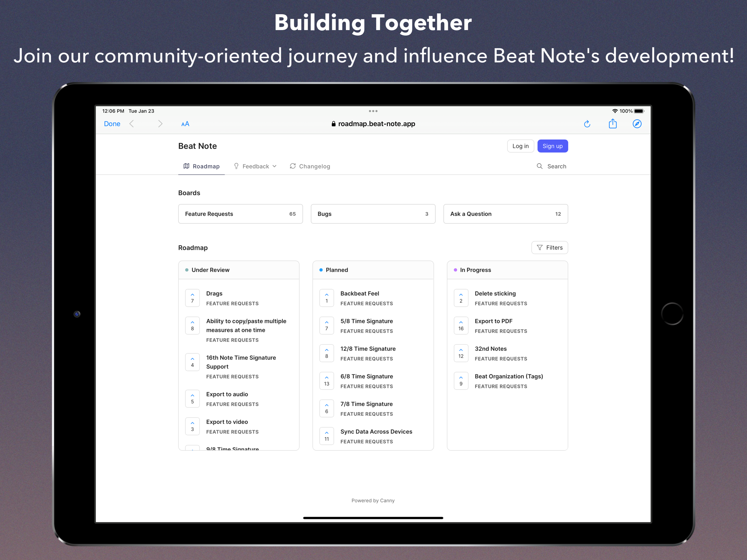Switch to the Changelog tab

click(x=310, y=166)
